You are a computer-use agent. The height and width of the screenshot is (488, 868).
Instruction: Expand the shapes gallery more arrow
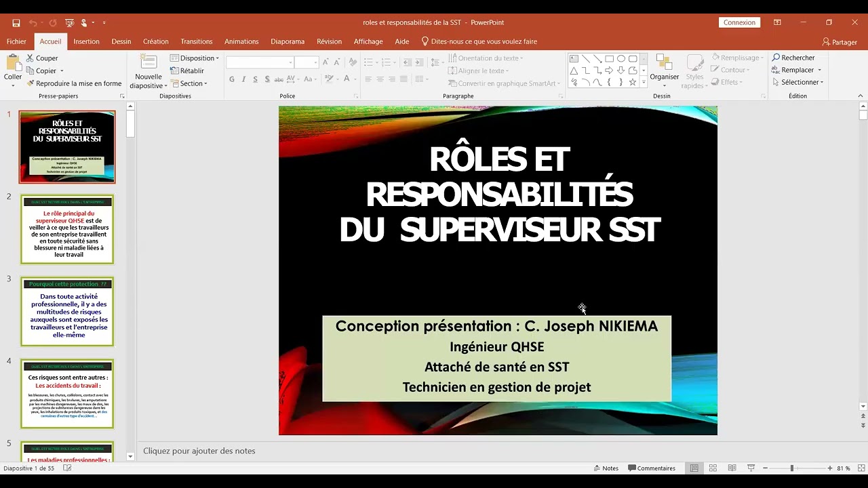pyautogui.click(x=644, y=83)
